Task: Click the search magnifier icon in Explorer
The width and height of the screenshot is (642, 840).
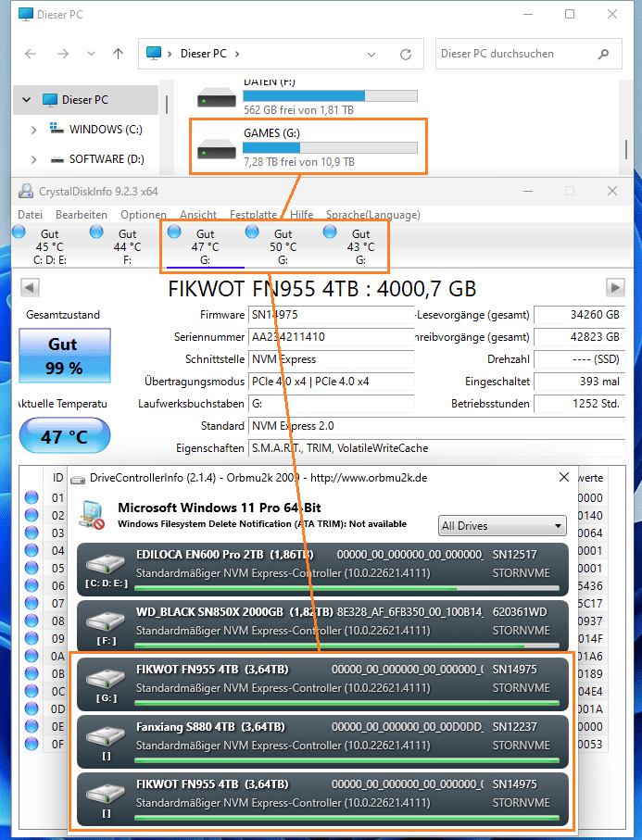Action: [603, 54]
